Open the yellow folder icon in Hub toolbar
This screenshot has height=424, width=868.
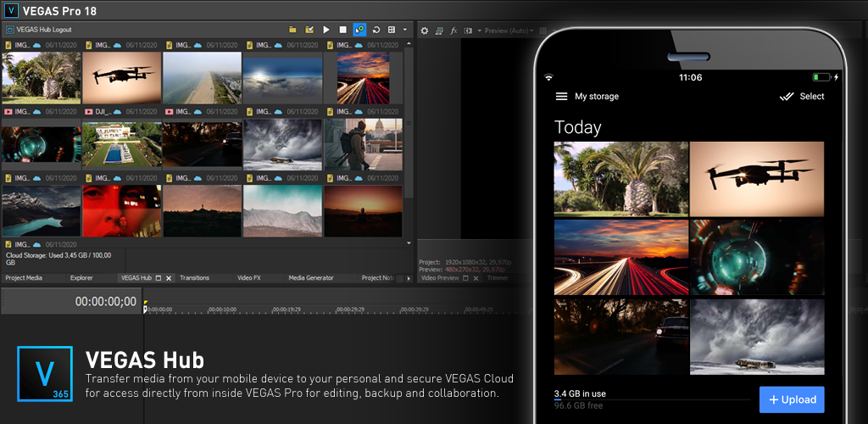point(292,30)
